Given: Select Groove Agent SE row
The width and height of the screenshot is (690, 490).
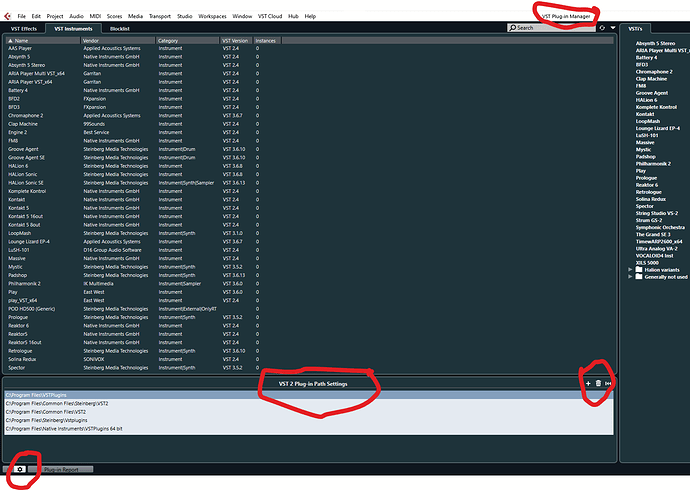Looking at the screenshot, I should tap(26, 157).
